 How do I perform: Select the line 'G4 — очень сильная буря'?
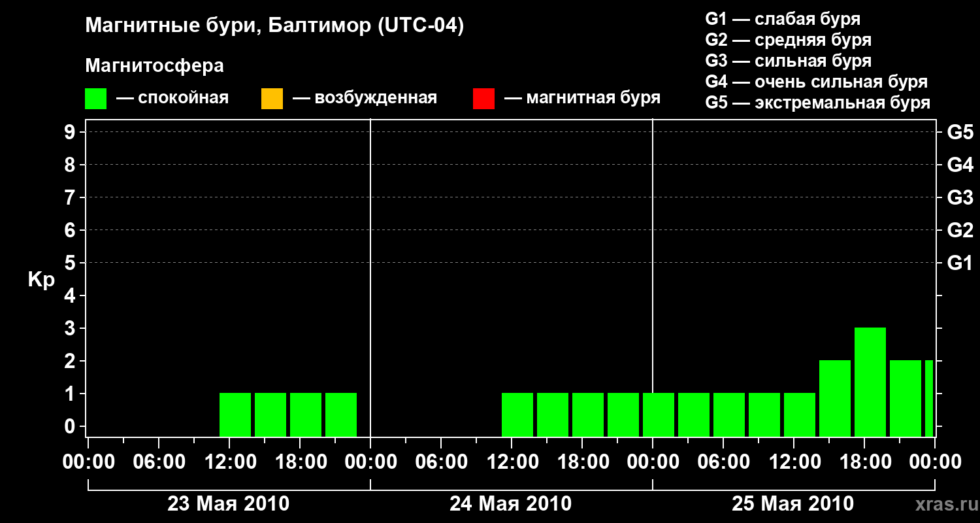817,82
